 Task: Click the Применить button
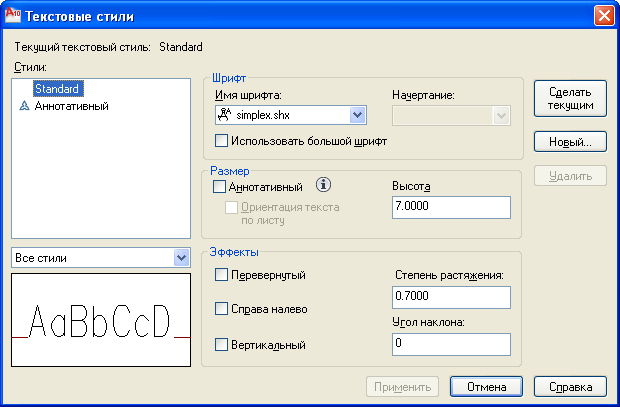coord(403,386)
